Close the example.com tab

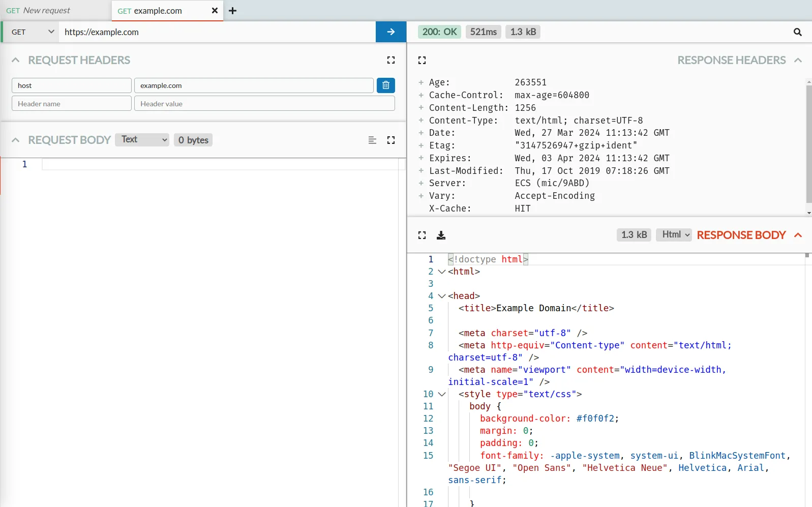(215, 11)
